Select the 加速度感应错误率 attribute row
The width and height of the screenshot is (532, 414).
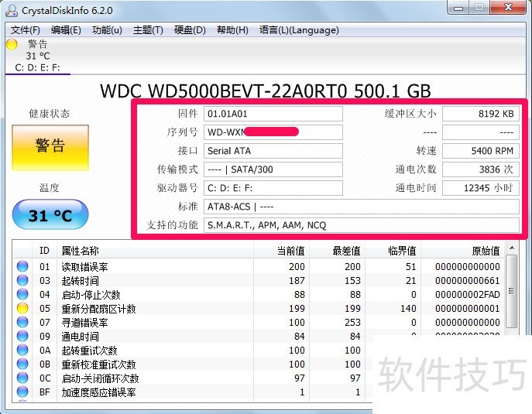[x=193, y=392]
